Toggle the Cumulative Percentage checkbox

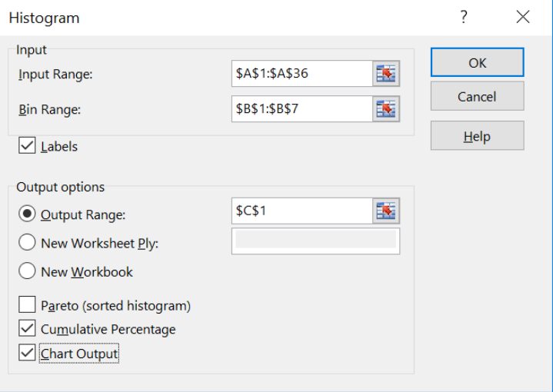pos(27,328)
